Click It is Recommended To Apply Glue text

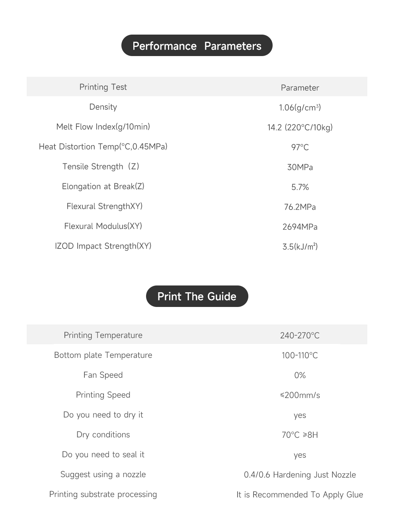pos(300,495)
